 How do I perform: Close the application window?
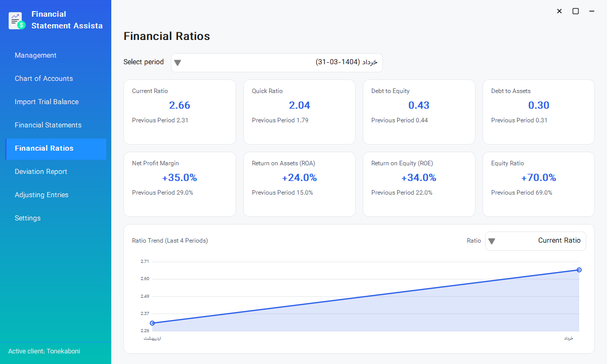(x=559, y=11)
